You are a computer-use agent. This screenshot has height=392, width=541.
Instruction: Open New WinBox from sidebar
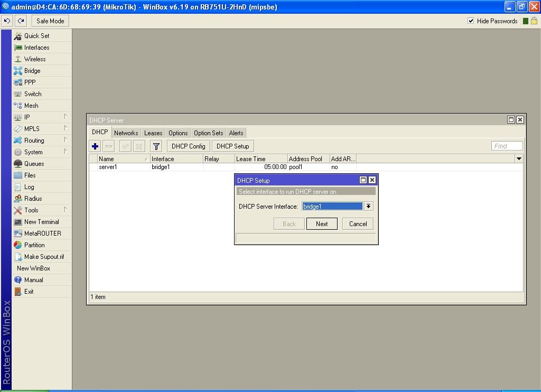pyautogui.click(x=33, y=268)
